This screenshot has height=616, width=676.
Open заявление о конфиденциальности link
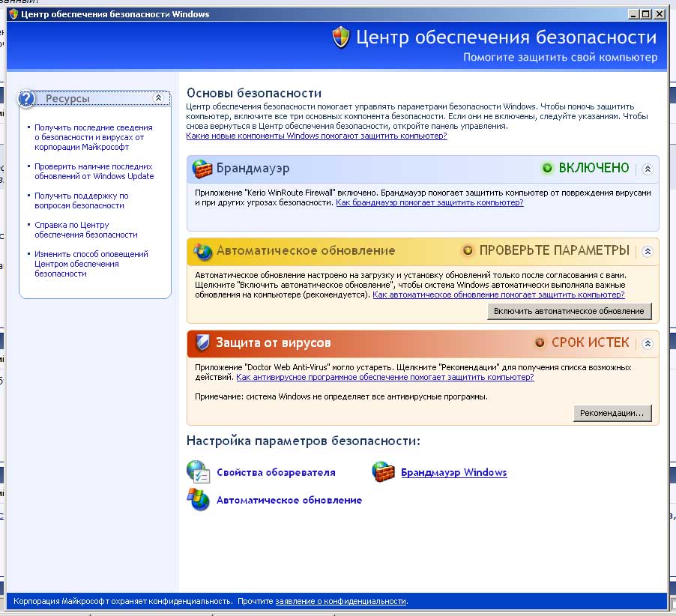coord(340,601)
